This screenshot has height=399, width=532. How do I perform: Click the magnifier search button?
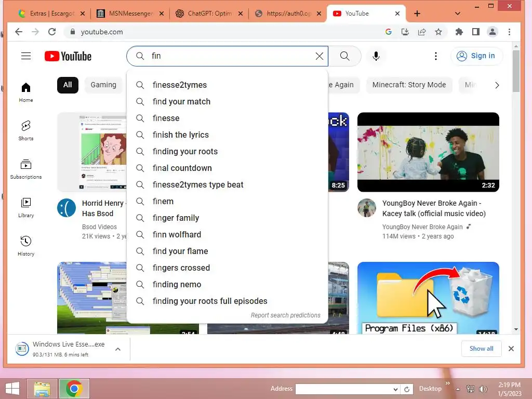[345, 56]
